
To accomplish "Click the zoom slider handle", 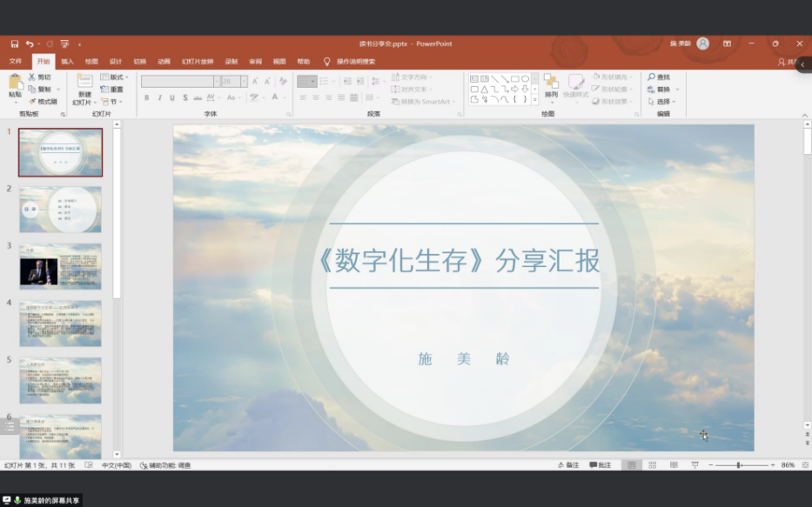I will [739, 465].
